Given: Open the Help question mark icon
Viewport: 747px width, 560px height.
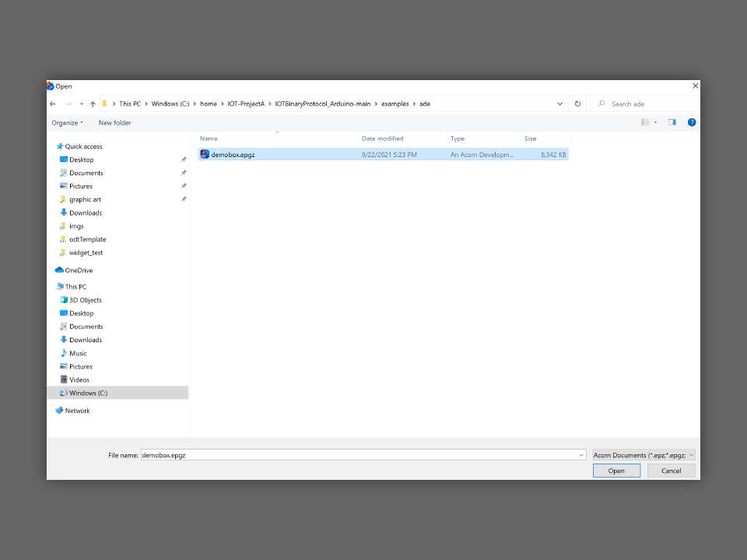Looking at the screenshot, I should [x=692, y=122].
